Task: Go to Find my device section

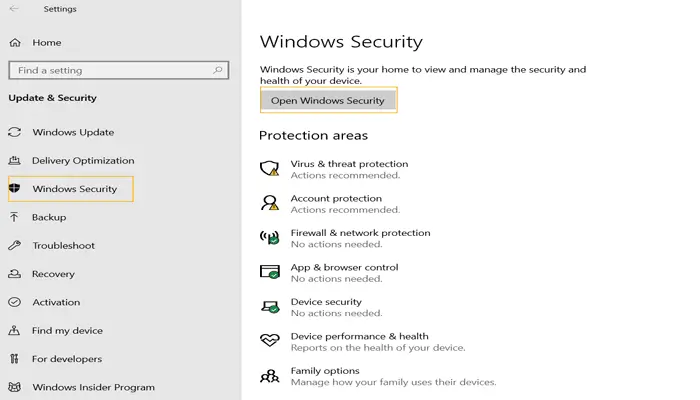Action: 66,331
